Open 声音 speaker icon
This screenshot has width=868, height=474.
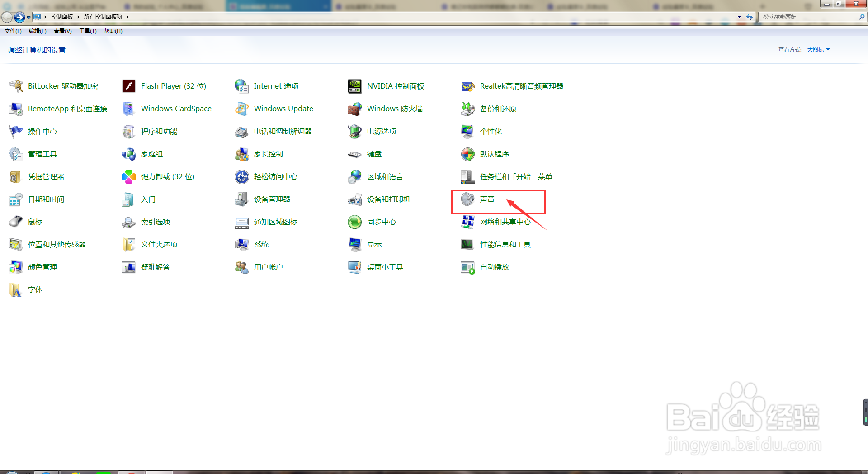coord(468,199)
